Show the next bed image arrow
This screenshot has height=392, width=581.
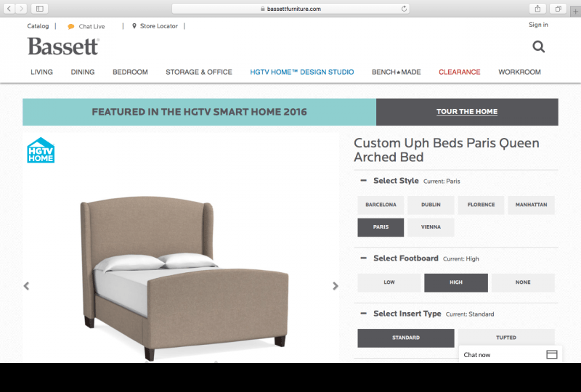(x=336, y=286)
